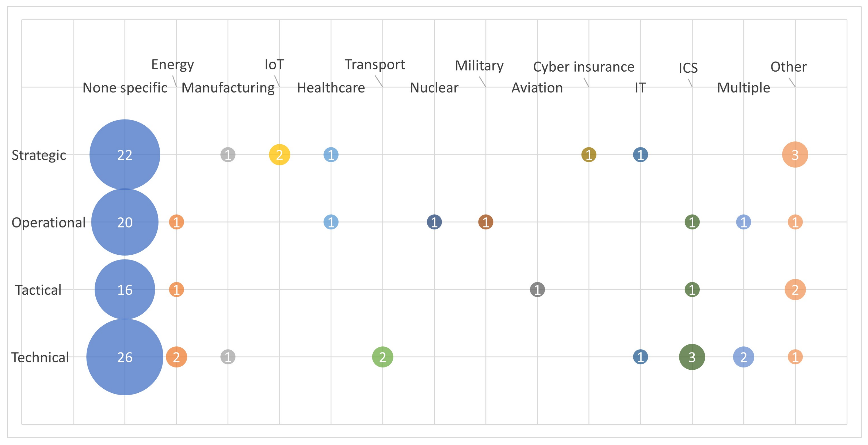Viewport: 868px width, 445px height.
Task: Click the yellow IoT bubble labeled 2
Action: click(x=279, y=155)
